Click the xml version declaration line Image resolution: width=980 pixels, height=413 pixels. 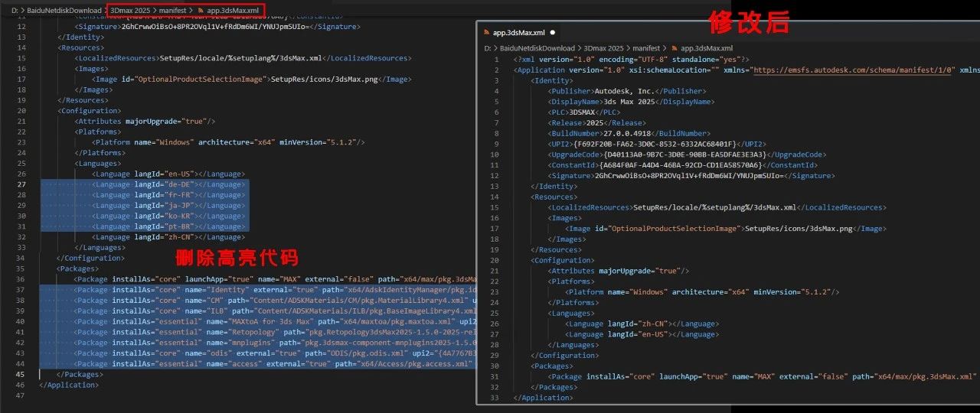(631, 59)
